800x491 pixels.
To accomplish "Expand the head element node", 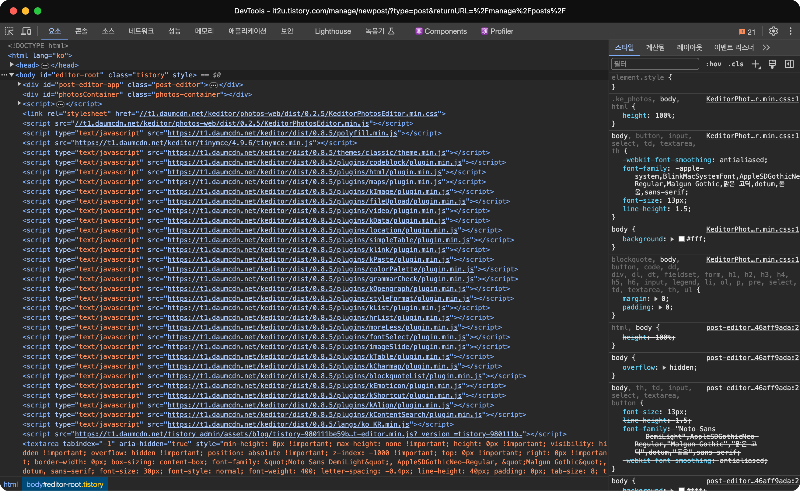I will (11, 65).
